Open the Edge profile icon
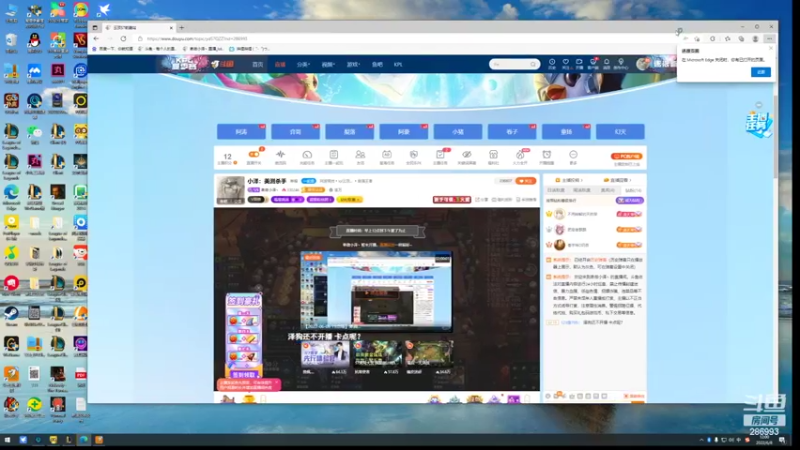The width and height of the screenshot is (800, 450). [756, 39]
